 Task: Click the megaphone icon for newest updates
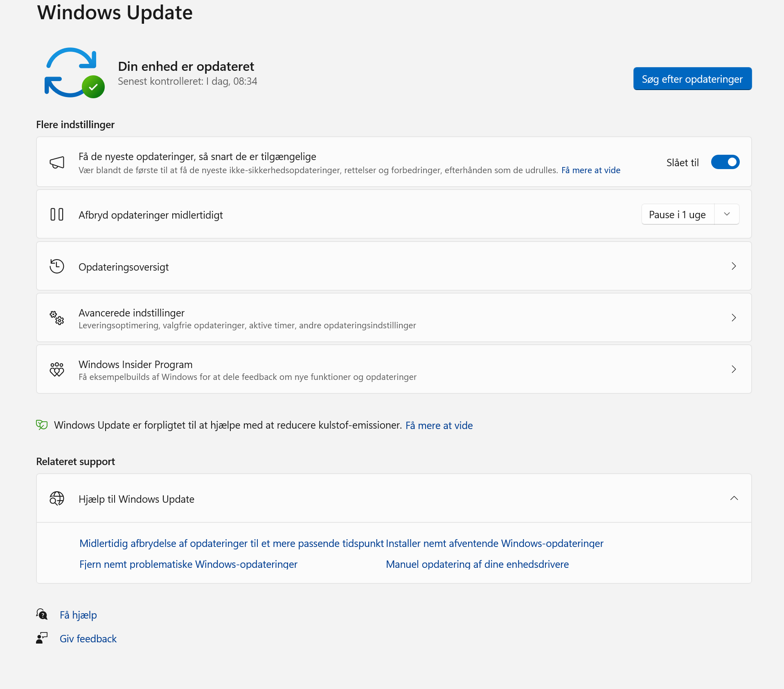click(57, 163)
